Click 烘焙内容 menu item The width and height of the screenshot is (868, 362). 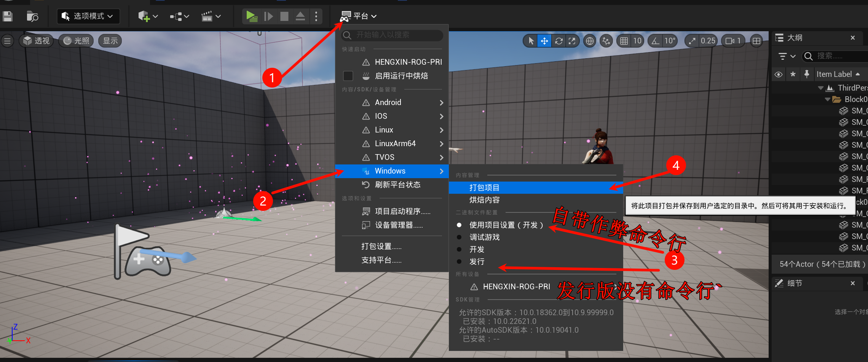point(484,200)
